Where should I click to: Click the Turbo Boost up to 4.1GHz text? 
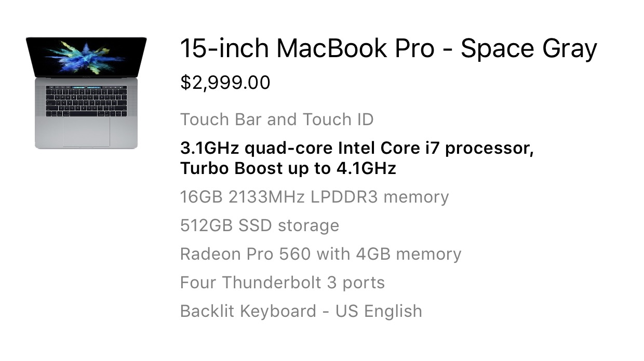288,169
